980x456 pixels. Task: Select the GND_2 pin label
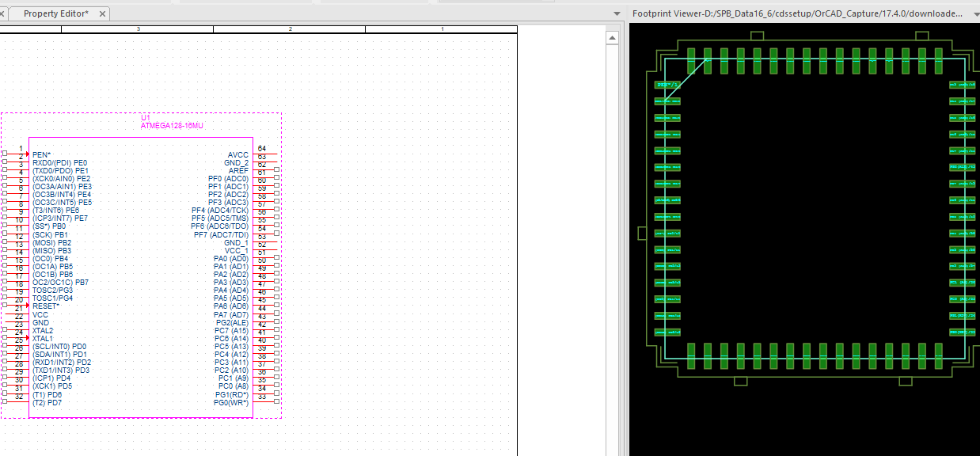click(236, 163)
